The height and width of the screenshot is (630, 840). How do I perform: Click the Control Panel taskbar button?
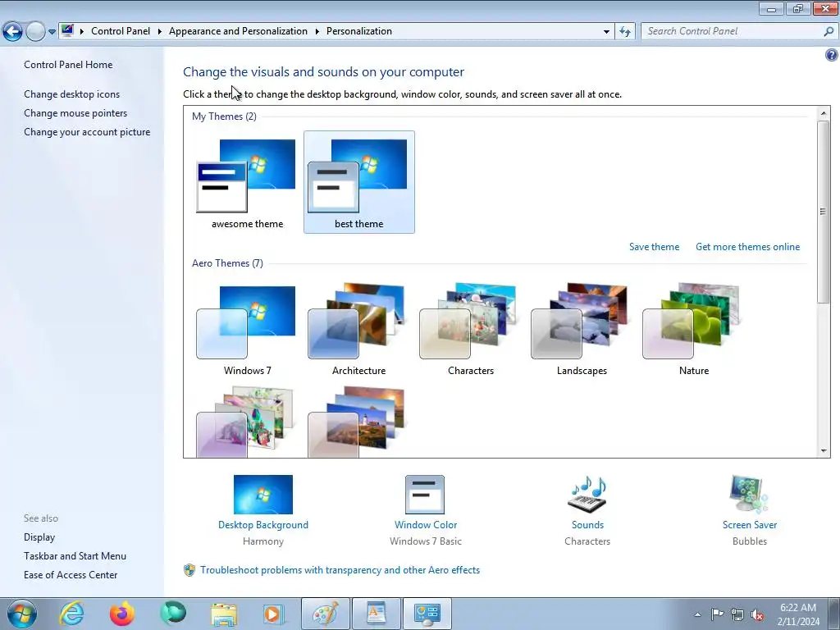(x=427, y=614)
